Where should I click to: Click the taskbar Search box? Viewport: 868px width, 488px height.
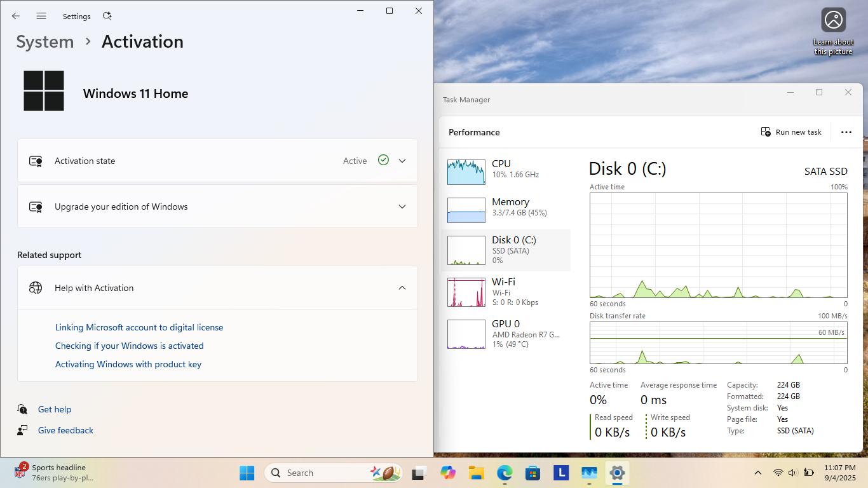pyautogui.click(x=334, y=473)
